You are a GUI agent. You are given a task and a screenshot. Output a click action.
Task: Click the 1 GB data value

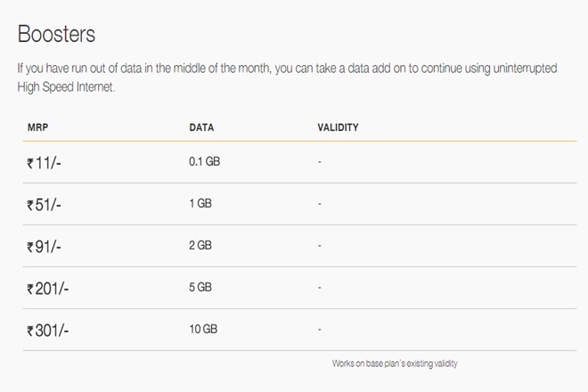[x=200, y=203]
